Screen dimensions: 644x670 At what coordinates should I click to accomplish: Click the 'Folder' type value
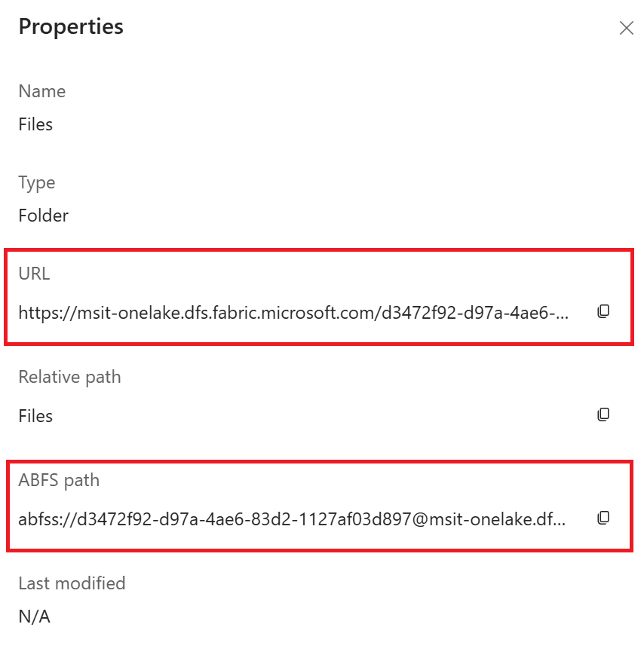click(x=44, y=216)
